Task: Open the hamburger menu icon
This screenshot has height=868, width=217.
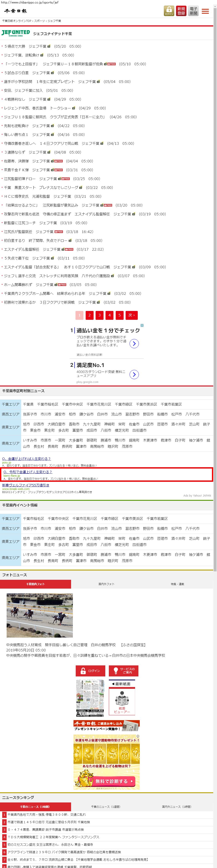Action: coord(205,11)
